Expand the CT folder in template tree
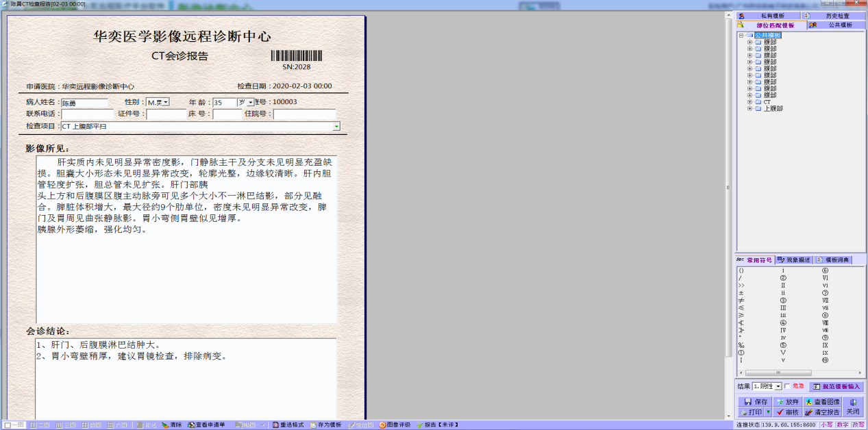 click(750, 102)
